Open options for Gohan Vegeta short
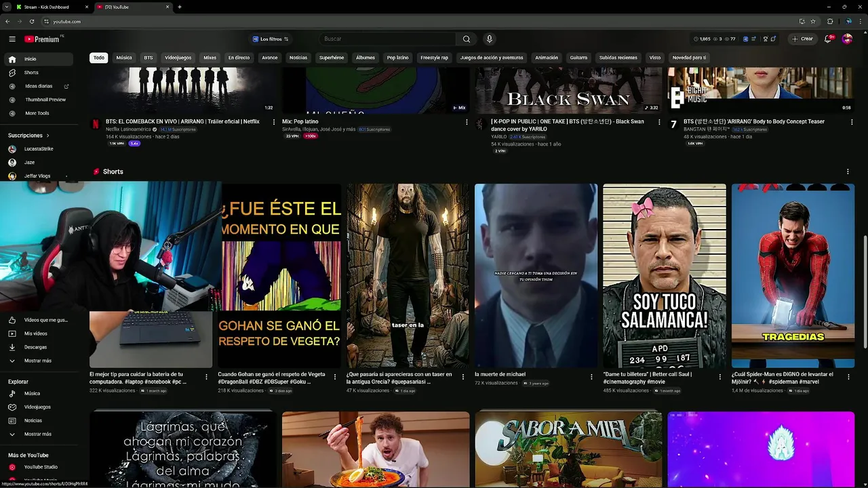 point(335,377)
